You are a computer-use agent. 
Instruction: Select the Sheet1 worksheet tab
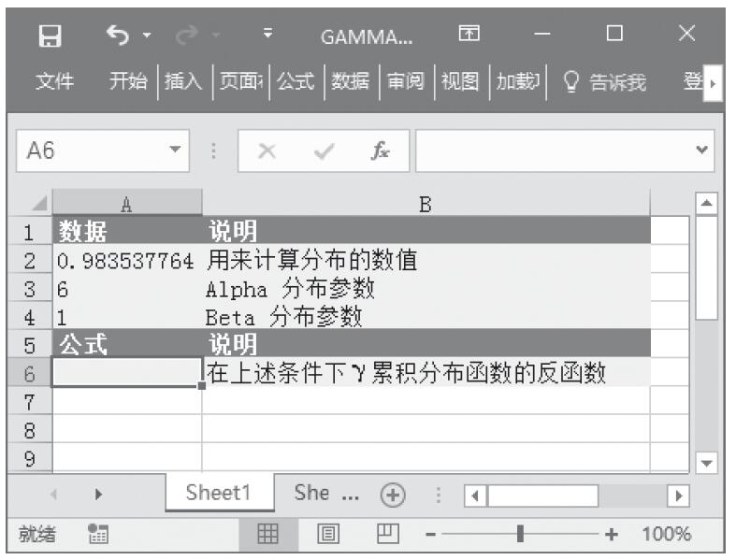[x=221, y=495]
